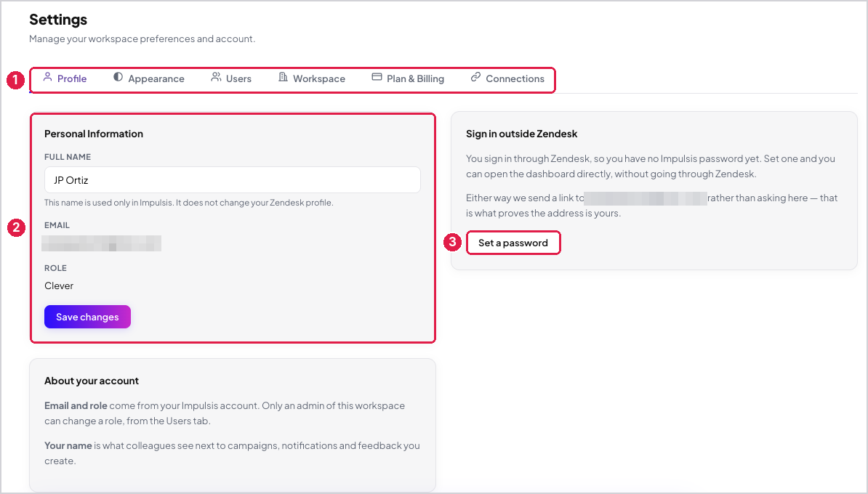Focus the Full Name input field
Image resolution: width=868 pixels, height=494 pixels.
233,179
